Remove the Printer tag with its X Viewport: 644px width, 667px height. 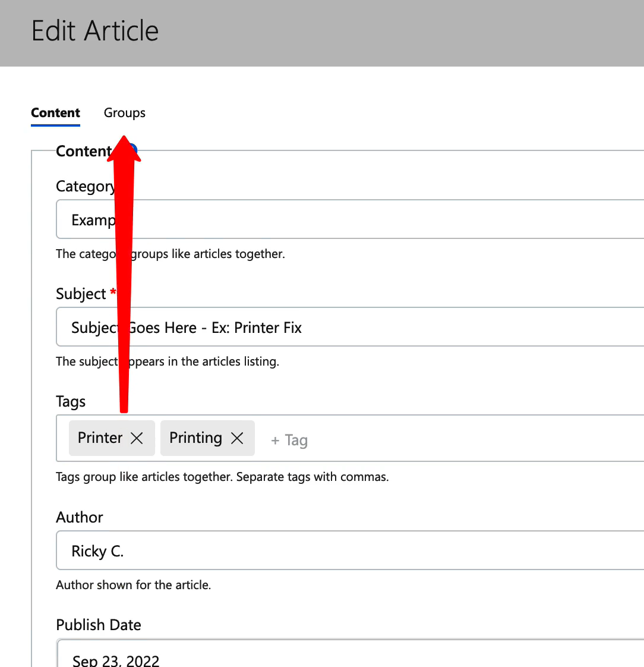tap(137, 438)
